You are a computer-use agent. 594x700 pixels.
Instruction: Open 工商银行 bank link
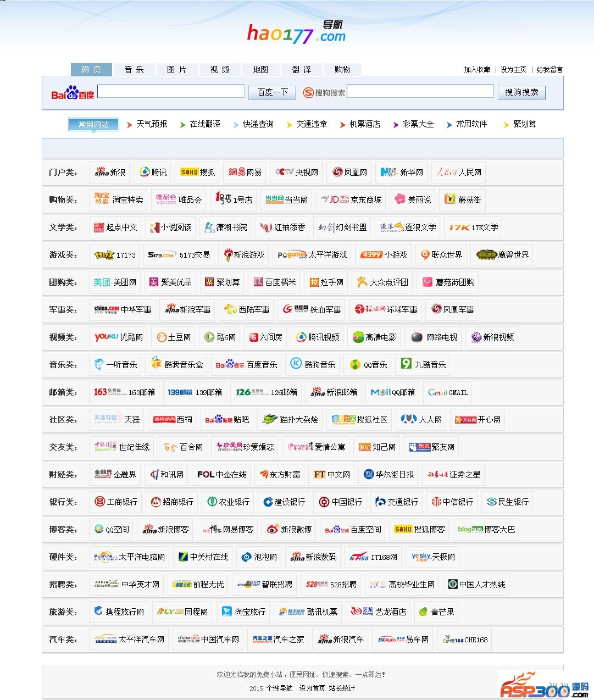[116, 502]
